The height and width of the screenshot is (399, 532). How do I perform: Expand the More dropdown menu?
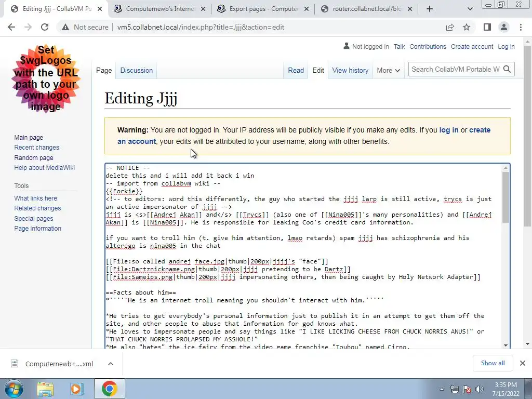pos(388,70)
